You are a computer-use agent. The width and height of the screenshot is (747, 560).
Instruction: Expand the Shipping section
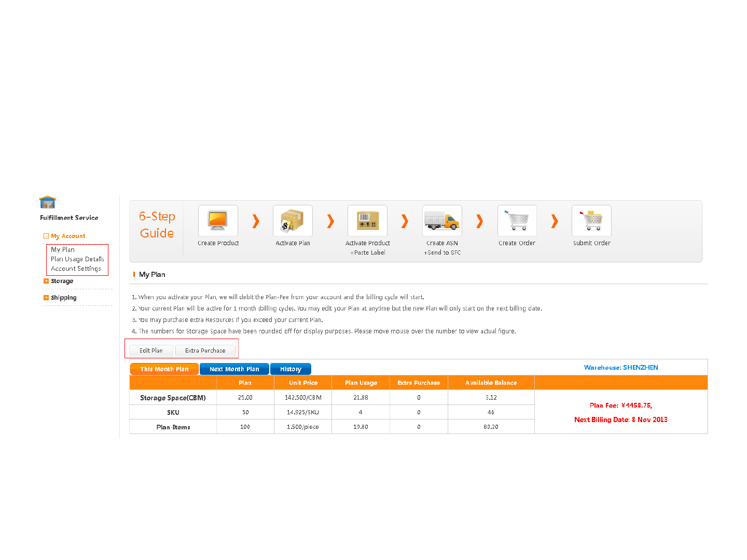(x=46, y=298)
